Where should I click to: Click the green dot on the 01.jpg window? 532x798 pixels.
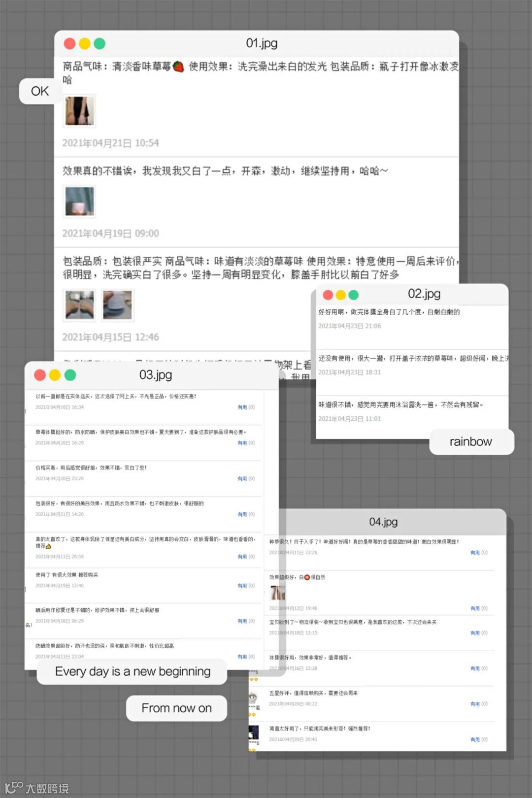pos(100,44)
